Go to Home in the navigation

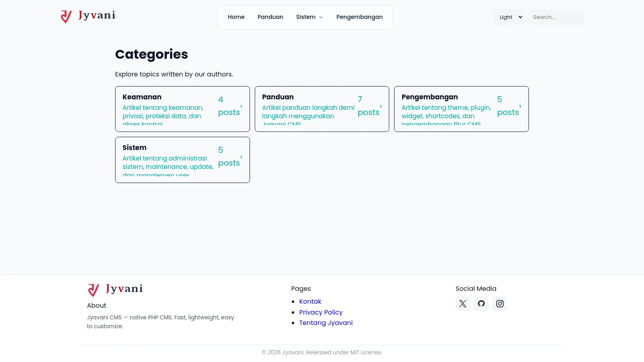[236, 17]
